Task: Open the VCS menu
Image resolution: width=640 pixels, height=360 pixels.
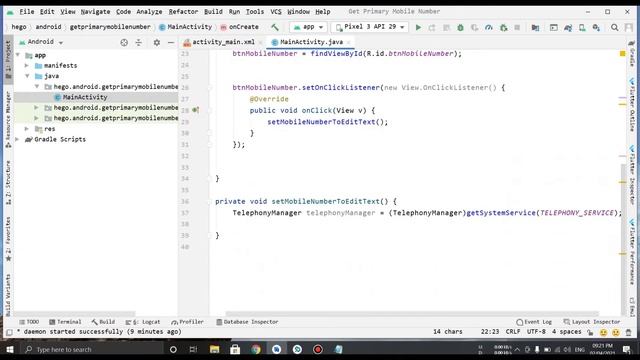Action: point(276,11)
